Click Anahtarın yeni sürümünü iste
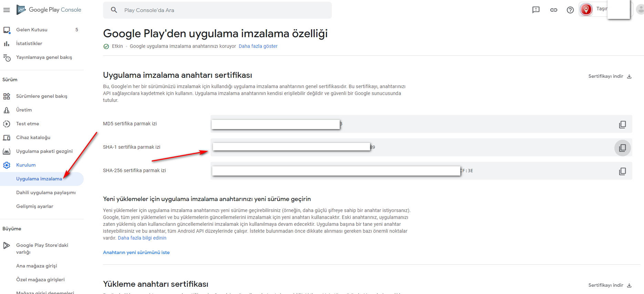 136,252
